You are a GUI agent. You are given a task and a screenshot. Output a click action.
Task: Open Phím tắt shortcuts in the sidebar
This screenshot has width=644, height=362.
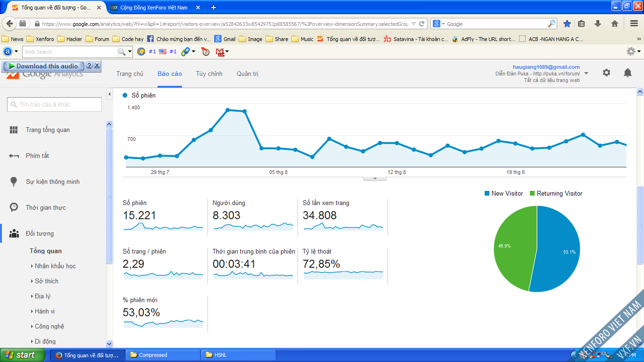(x=37, y=156)
